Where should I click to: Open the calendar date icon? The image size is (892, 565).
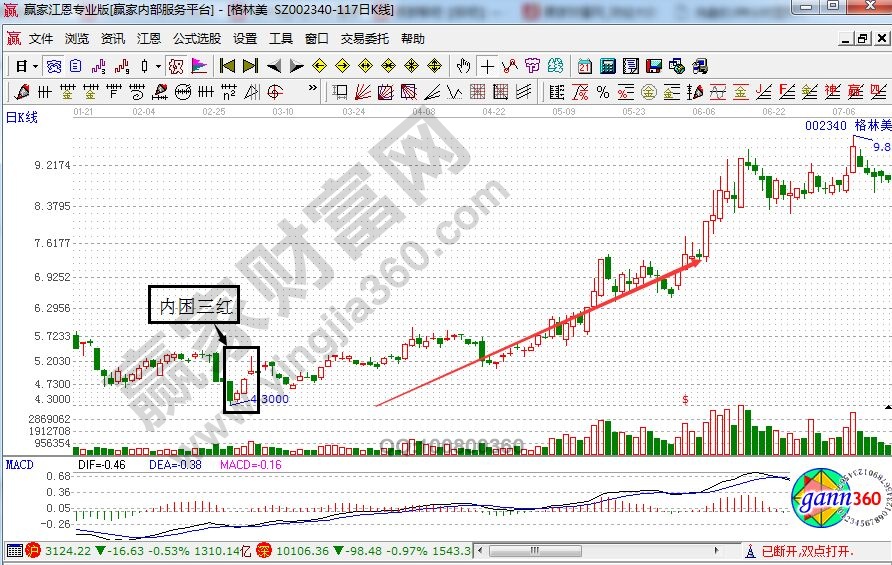click(584, 66)
